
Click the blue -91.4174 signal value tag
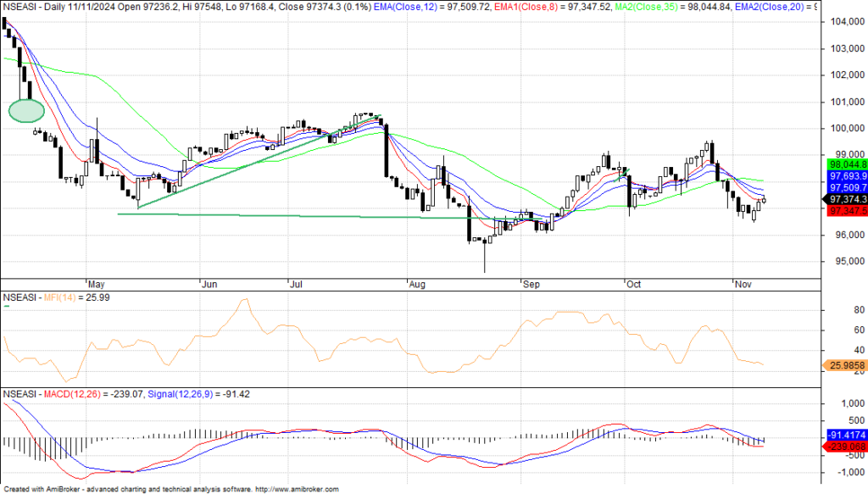[x=845, y=435]
